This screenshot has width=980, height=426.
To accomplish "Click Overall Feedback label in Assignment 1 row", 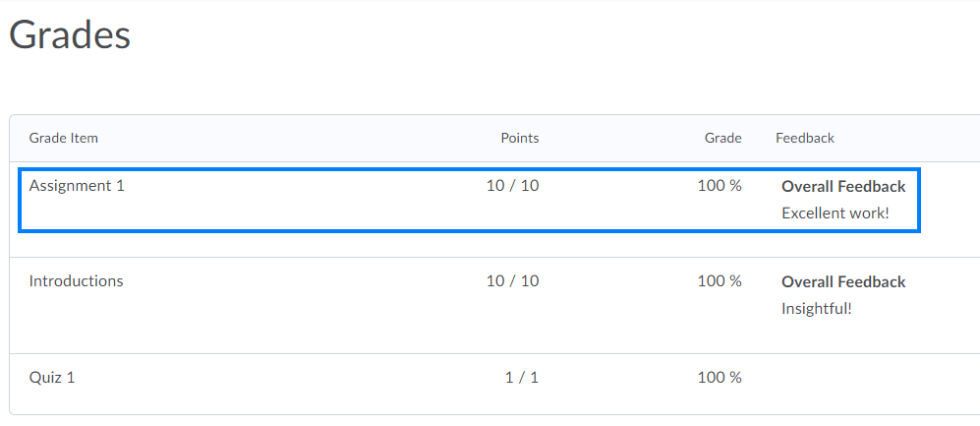I will (843, 186).
